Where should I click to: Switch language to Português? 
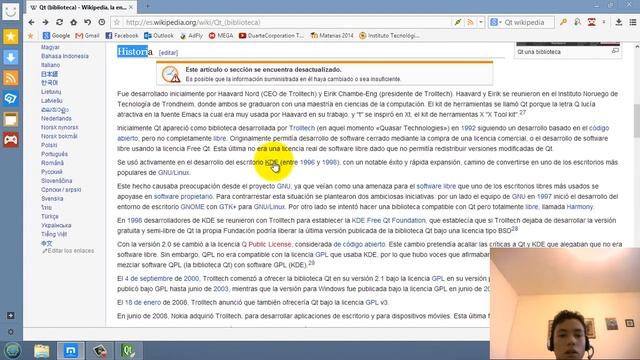(54, 154)
